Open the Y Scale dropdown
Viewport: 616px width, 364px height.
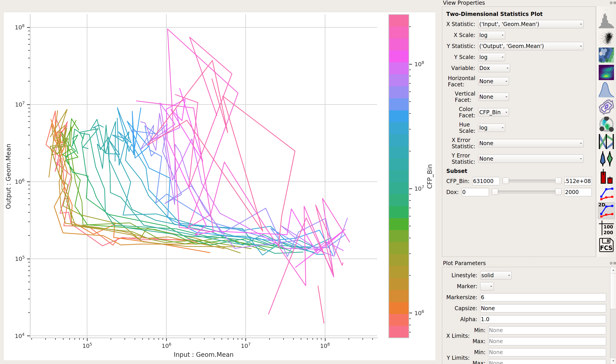coord(491,57)
